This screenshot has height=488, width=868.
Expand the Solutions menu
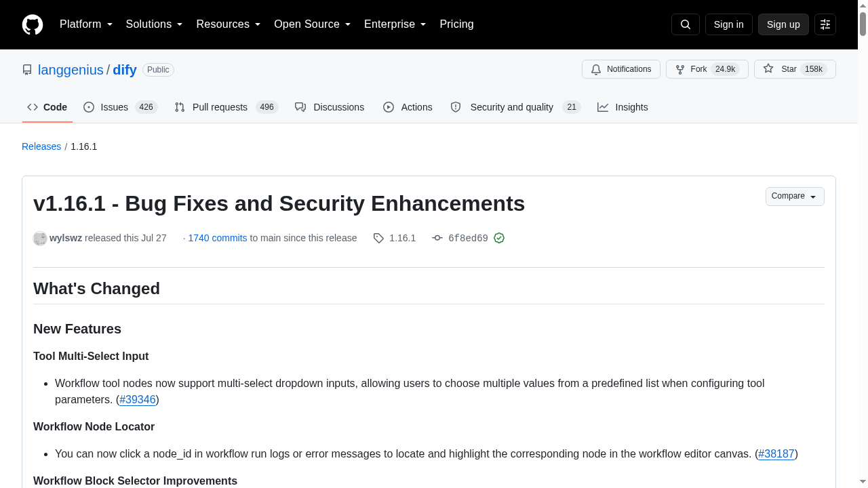coord(155,24)
